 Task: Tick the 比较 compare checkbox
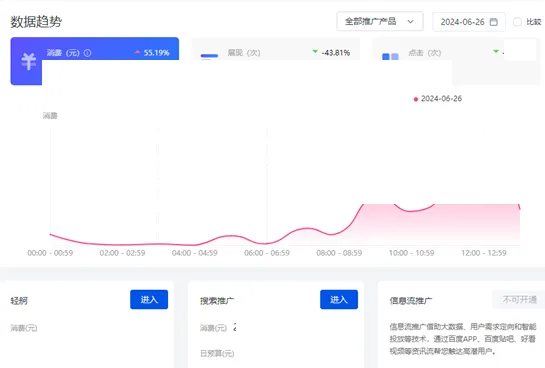[x=517, y=22]
